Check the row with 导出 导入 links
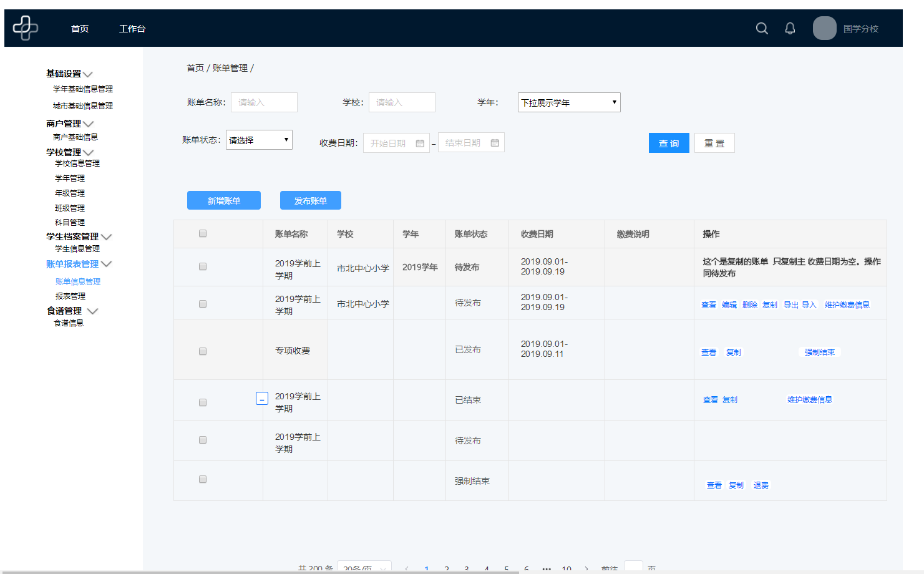Image resolution: width=924 pixels, height=574 pixels. pyautogui.click(x=203, y=304)
